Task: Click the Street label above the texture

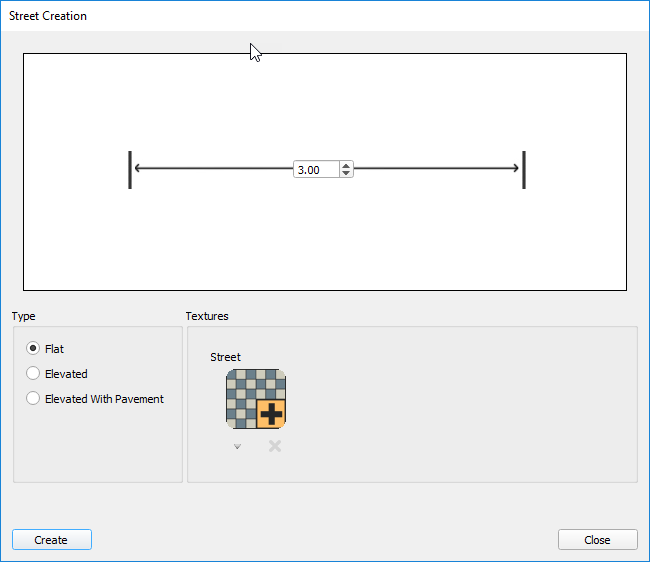Action: coord(225,357)
